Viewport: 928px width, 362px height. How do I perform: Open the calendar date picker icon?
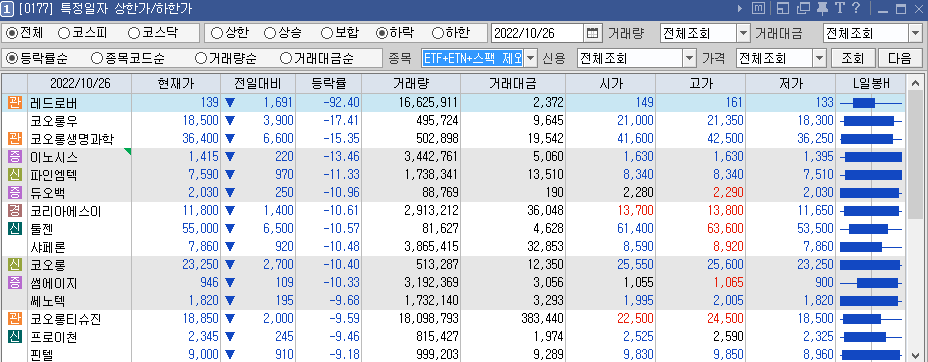(x=592, y=33)
